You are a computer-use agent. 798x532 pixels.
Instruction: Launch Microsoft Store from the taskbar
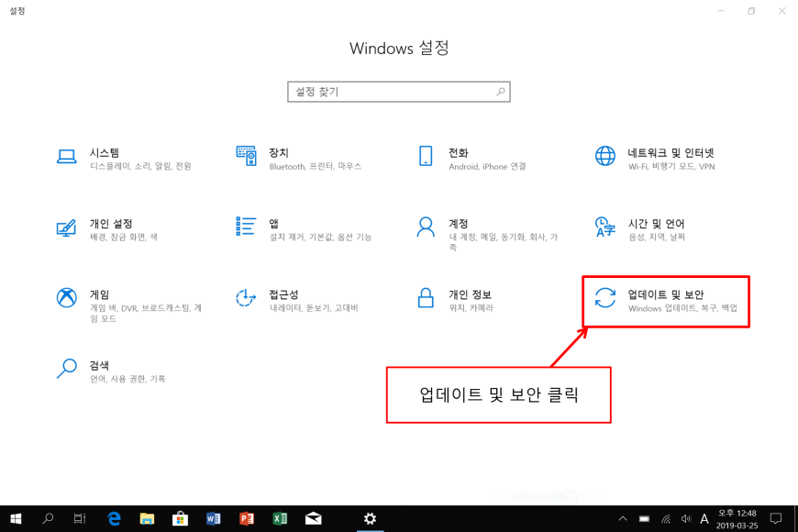[x=180, y=519]
